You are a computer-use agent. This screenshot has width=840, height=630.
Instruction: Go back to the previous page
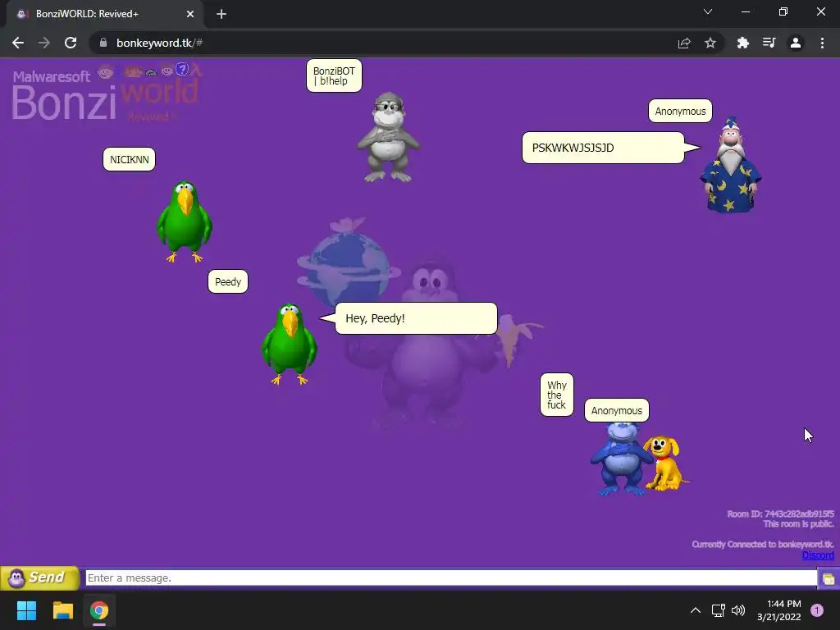(x=18, y=43)
